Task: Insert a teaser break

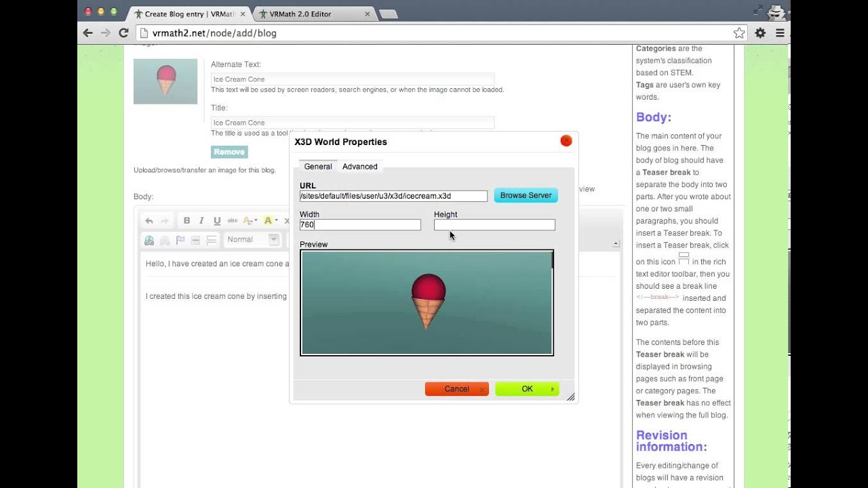Action: [212, 240]
